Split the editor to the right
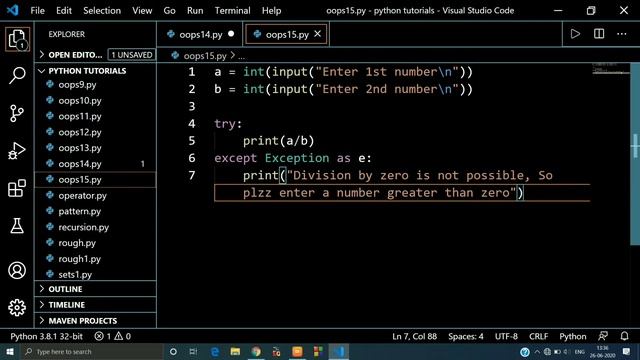Image resolution: width=640 pixels, height=360 pixels. click(x=599, y=34)
